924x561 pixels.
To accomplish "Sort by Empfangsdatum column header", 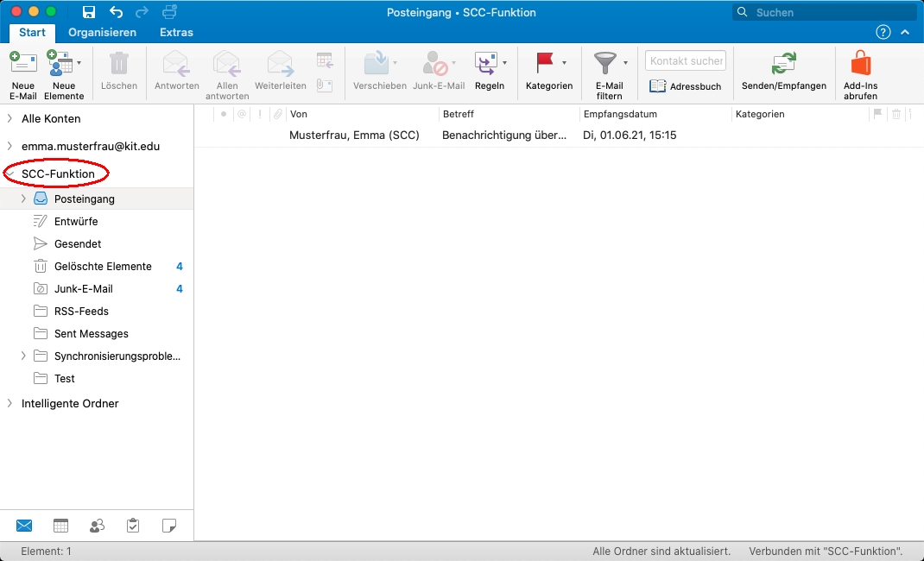I will 620,114.
